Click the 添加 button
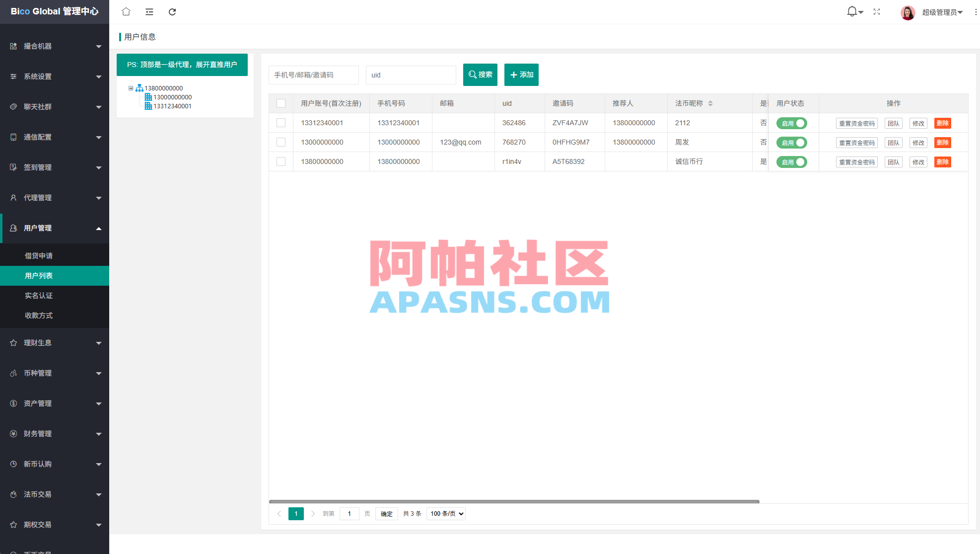Image resolution: width=980 pixels, height=554 pixels. [521, 75]
